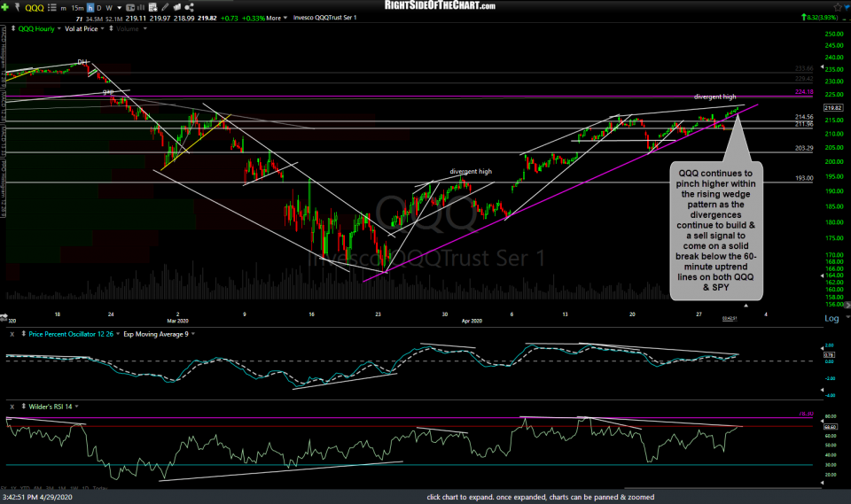Click the templates stack icon
Image resolution: width=851 pixels, height=504 pixels.
(x=177, y=7)
